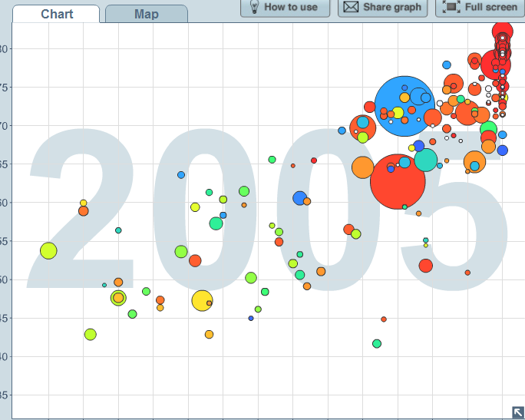The width and height of the screenshot is (525, 420).
Task: Switch to the Chart tab
Action: [x=58, y=15]
